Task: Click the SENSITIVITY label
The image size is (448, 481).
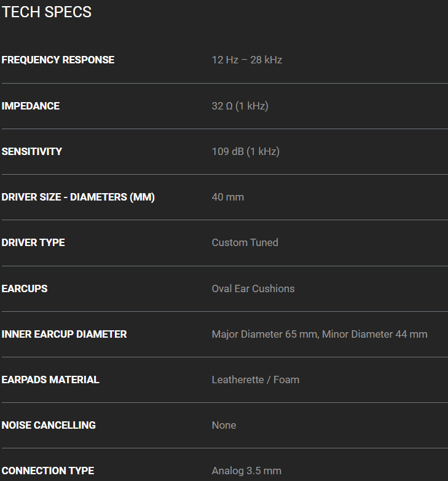Action: [32, 151]
